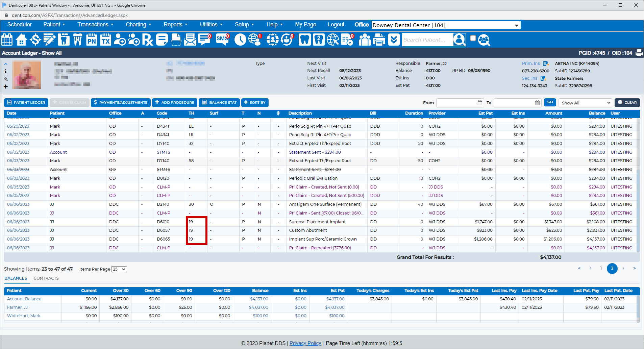The height and width of the screenshot is (349, 644).
Task: Click the Add Procedure button
Action: 174,103
